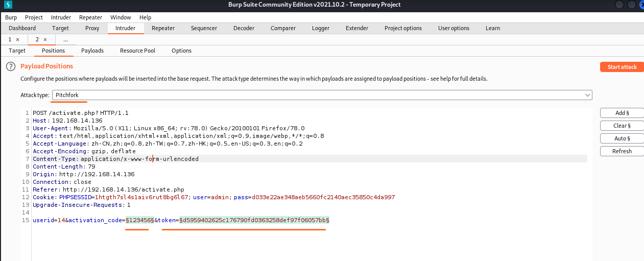The height and width of the screenshot is (261, 644).
Task: Click the Clear § button
Action: click(622, 126)
